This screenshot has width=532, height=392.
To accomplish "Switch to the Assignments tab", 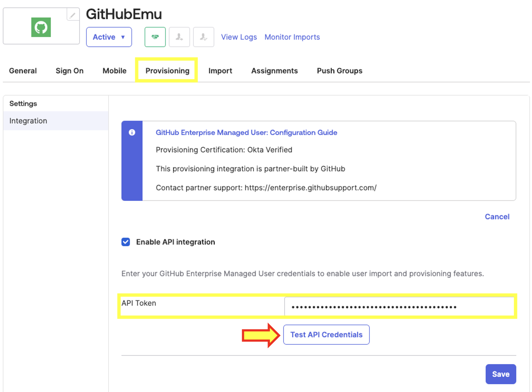I will 275,71.
